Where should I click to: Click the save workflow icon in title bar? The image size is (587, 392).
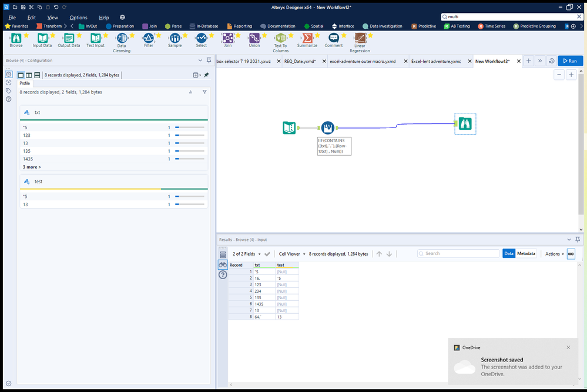(24, 7)
